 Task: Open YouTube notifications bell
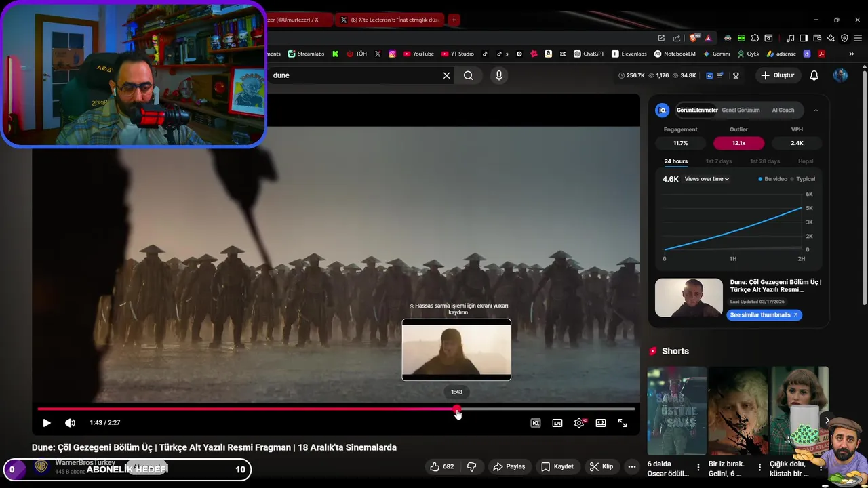[x=814, y=75]
